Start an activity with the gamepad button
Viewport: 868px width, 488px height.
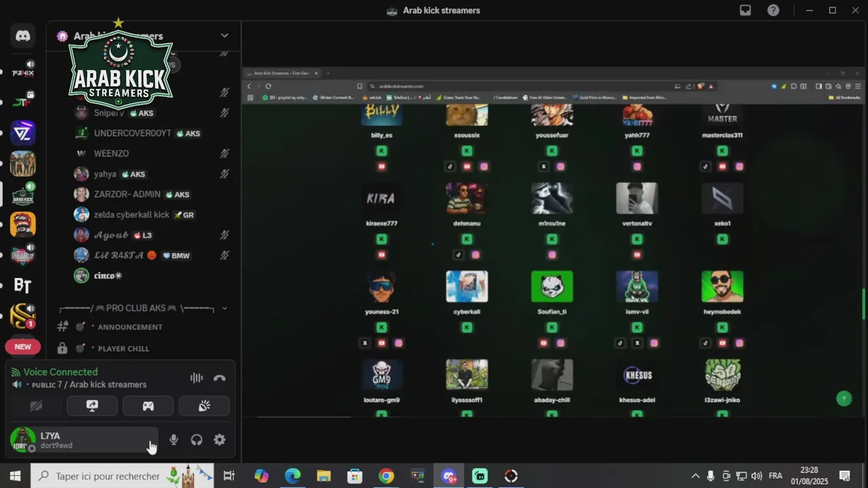click(148, 406)
